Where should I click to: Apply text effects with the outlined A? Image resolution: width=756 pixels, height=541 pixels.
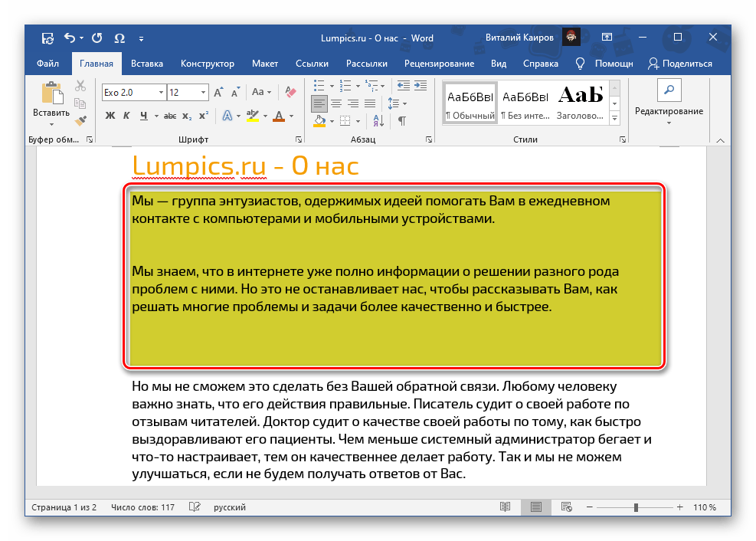[x=227, y=116]
